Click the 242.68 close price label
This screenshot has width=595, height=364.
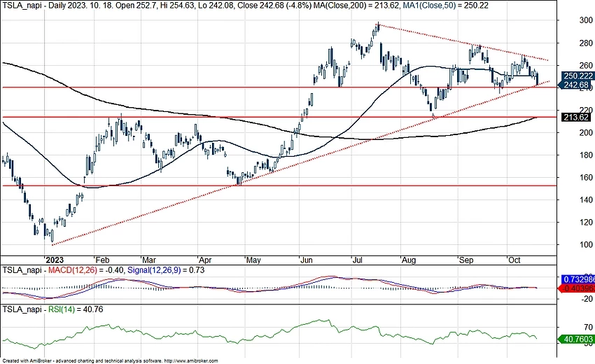pos(576,85)
